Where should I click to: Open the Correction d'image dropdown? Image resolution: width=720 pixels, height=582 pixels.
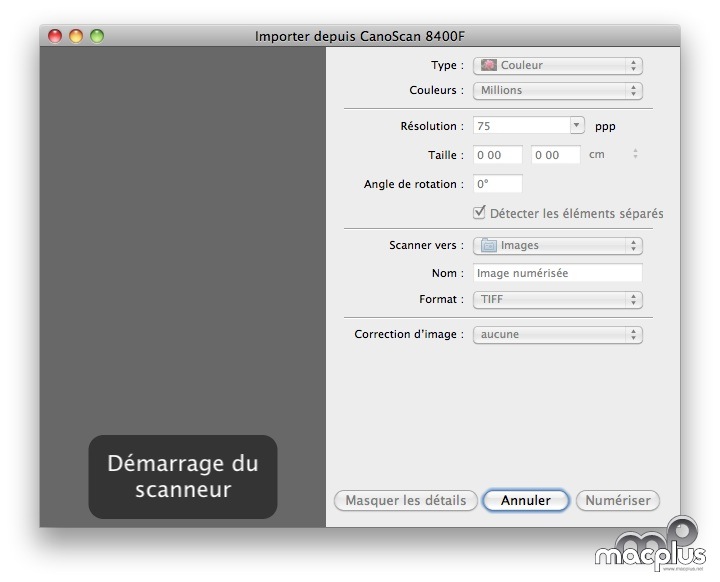[x=557, y=334]
